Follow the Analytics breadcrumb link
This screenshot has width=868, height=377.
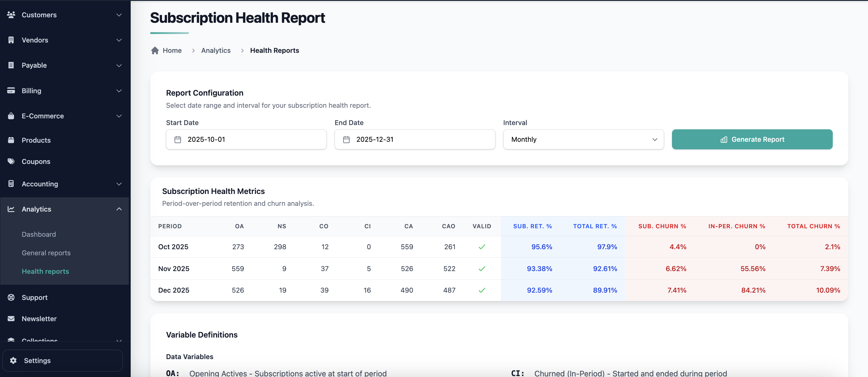[x=216, y=50]
